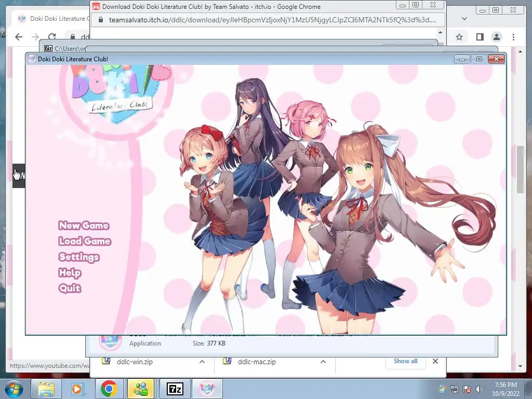Toggle Chrome side panel icon

(480, 37)
